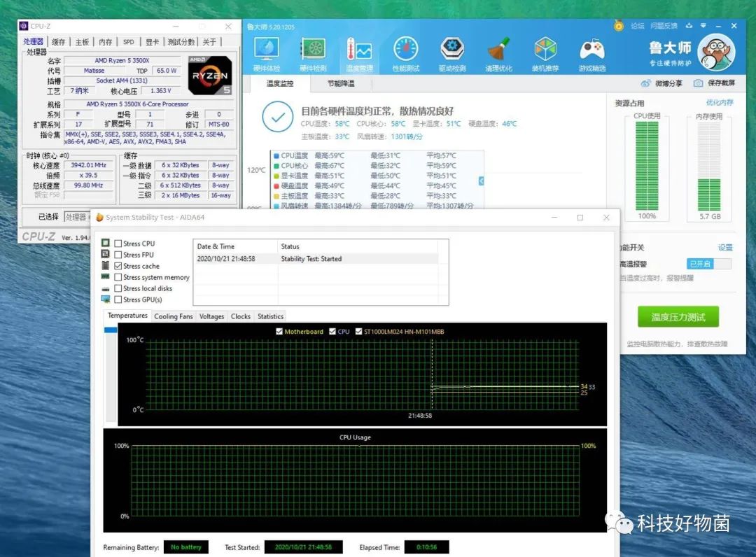
Task: Click the CPU-Z title bar icon
Action: 24,26
